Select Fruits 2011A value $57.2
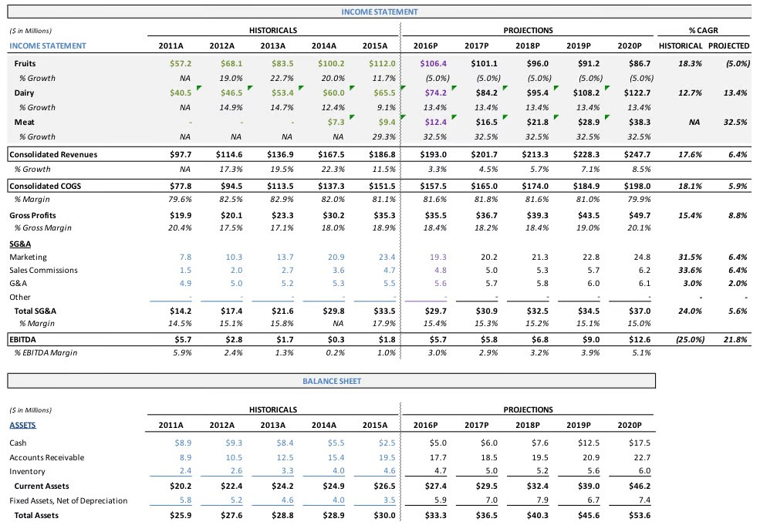Image resolution: width=760 pixels, height=532 pixels. tap(181, 63)
